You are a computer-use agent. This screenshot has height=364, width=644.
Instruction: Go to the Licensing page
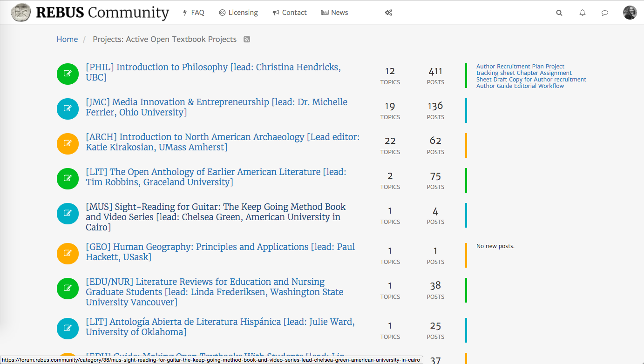tap(238, 13)
